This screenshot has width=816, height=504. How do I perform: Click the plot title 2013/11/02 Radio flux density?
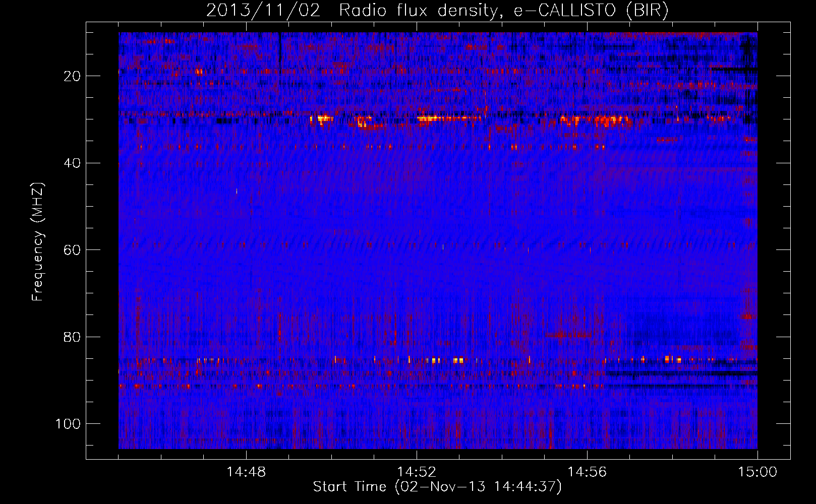click(437, 11)
